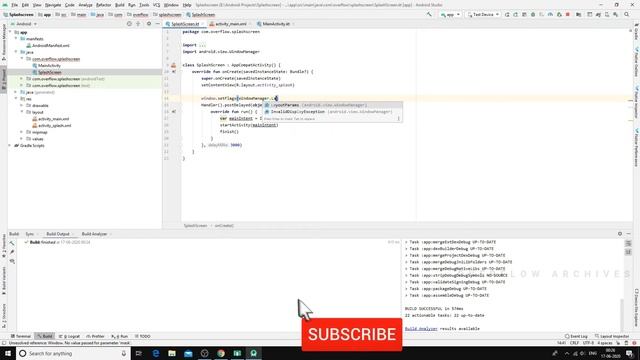Click the Make Project hammer icon
The image size is (640, 360).
click(x=429, y=15)
